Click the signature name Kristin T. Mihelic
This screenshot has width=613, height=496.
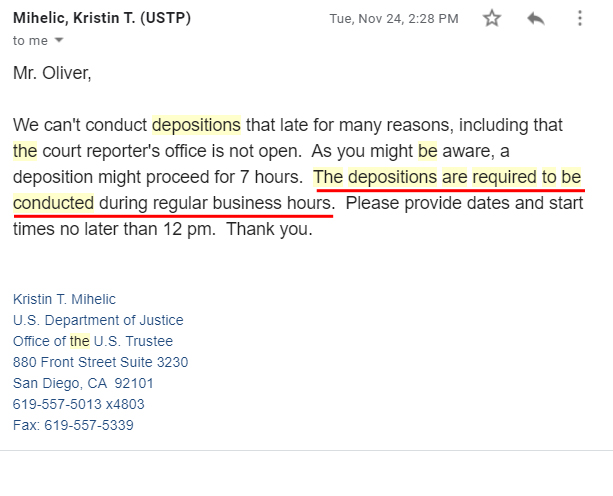click(x=64, y=299)
